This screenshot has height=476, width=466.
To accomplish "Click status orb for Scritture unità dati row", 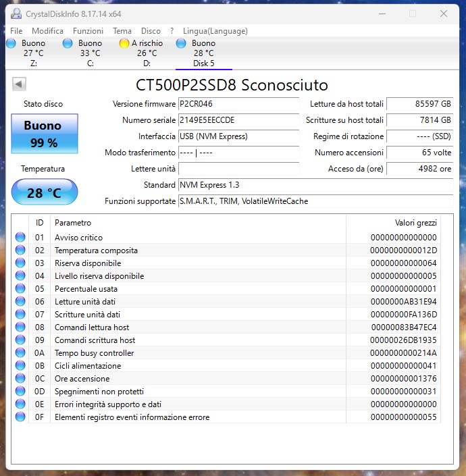I will click(x=20, y=314).
